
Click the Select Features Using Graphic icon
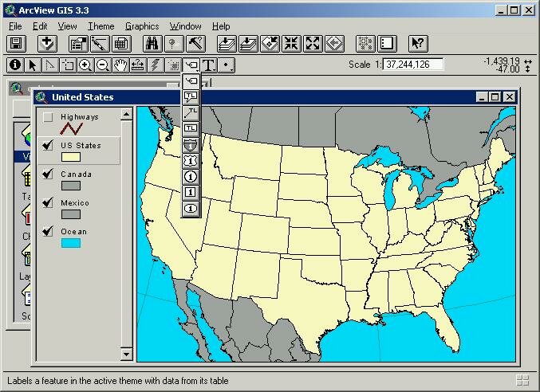pos(365,44)
